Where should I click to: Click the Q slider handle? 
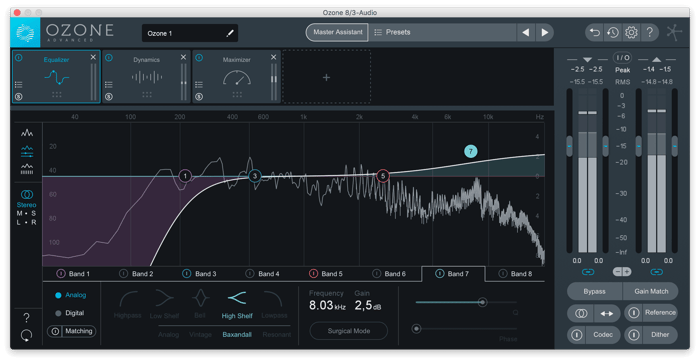482,302
